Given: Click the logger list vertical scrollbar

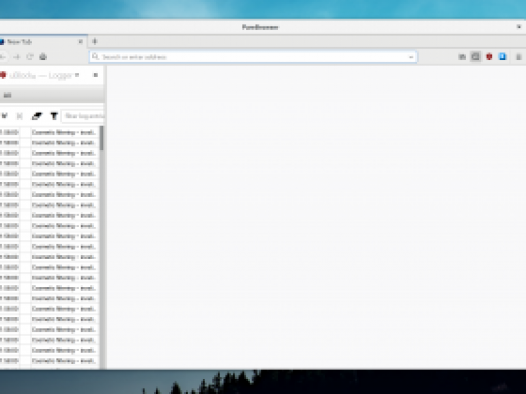Looking at the screenshot, I should (x=102, y=247).
